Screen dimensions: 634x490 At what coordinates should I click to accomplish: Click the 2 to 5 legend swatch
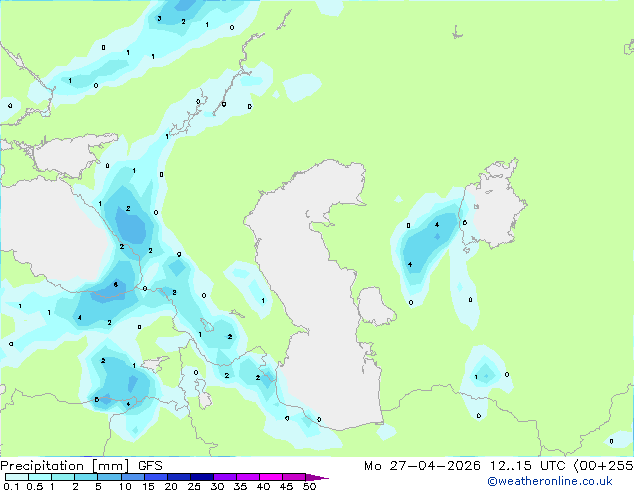point(86,477)
